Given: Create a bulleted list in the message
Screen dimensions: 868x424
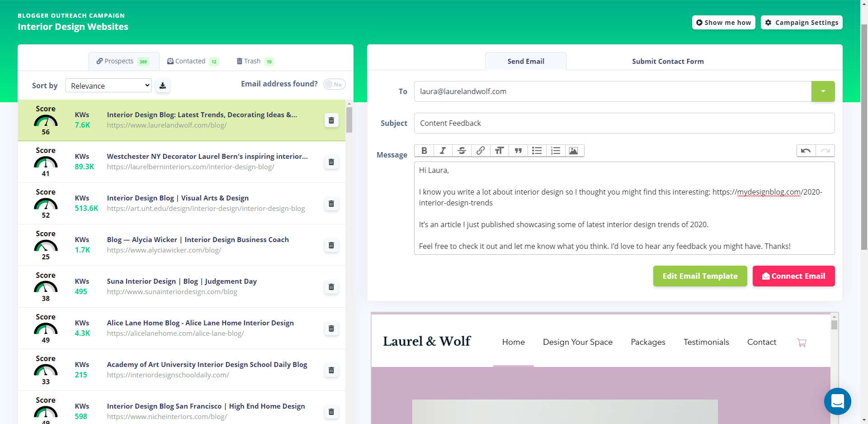Looking at the screenshot, I should 537,151.
